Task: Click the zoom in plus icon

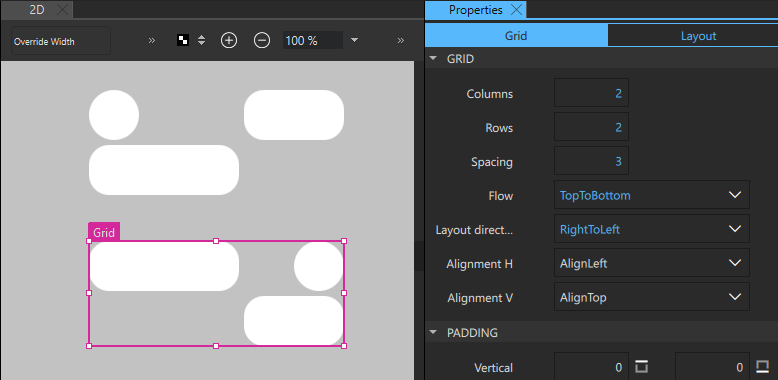Action: 229,41
